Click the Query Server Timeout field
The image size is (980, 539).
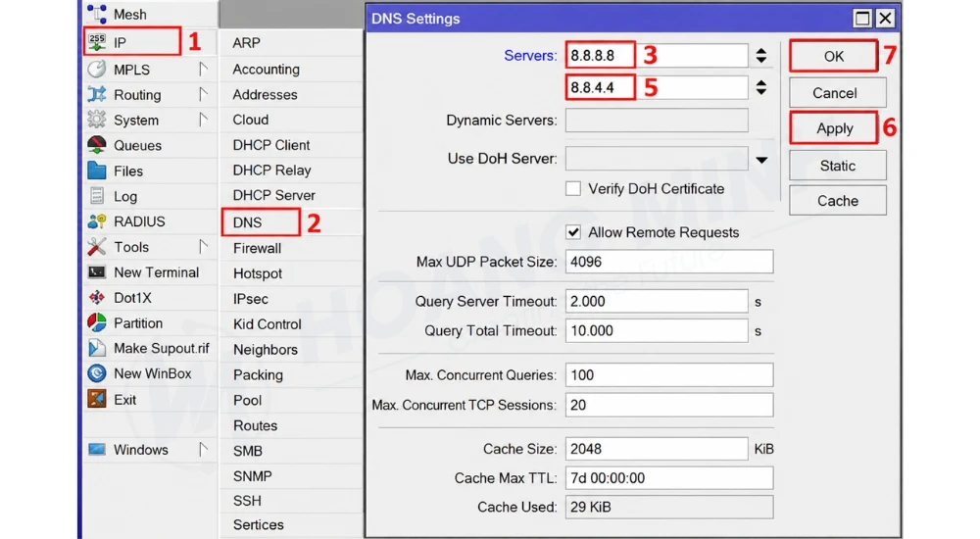tap(657, 302)
